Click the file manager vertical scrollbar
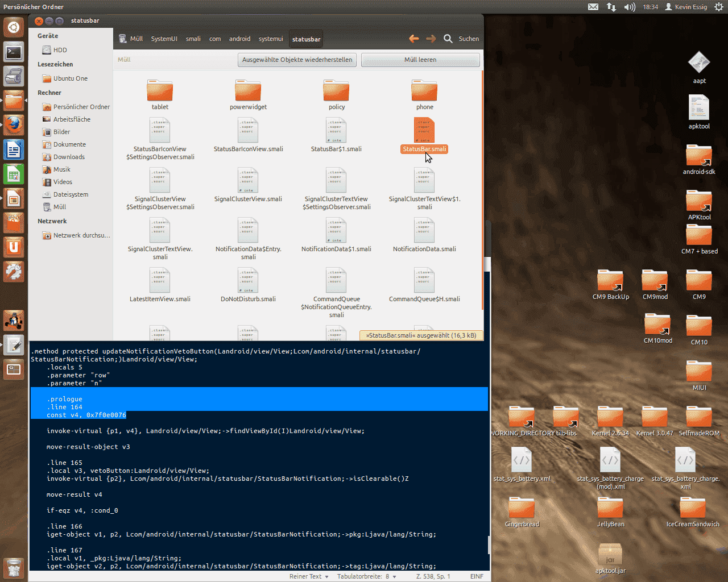The height and width of the screenshot is (582, 728). tap(482, 190)
